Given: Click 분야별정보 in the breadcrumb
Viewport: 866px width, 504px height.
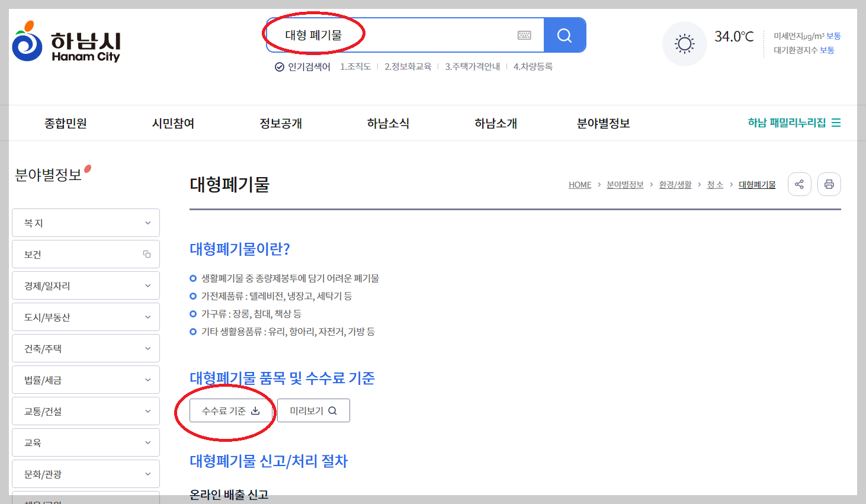Looking at the screenshot, I should 625,185.
